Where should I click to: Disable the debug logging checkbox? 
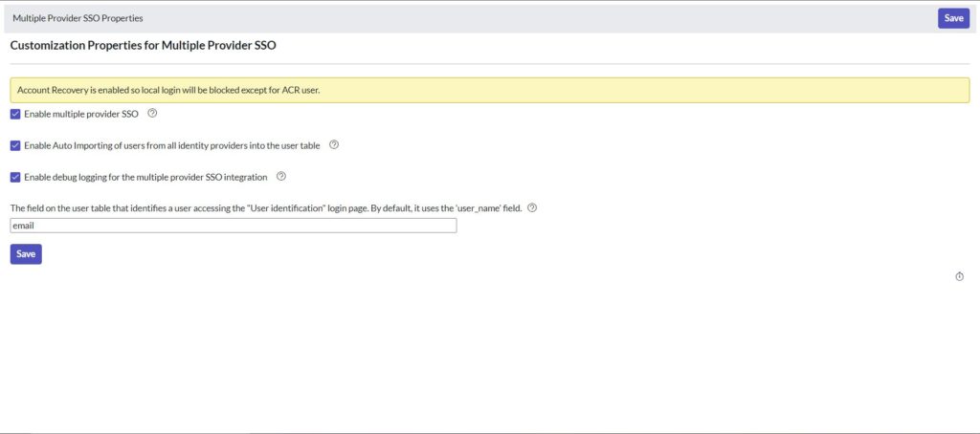15,178
